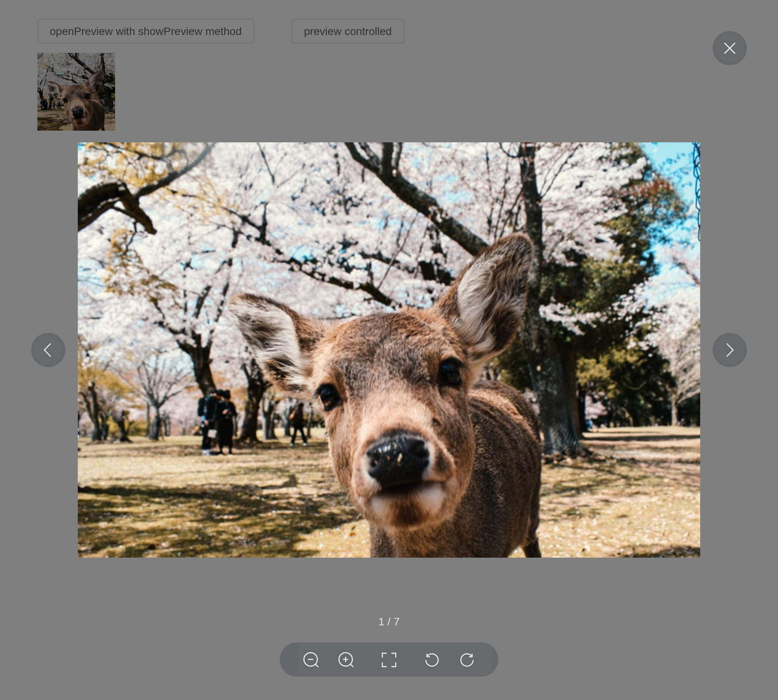This screenshot has height=700, width=778.
Task: Go to next image arrow
Action: (x=730, y=350)
